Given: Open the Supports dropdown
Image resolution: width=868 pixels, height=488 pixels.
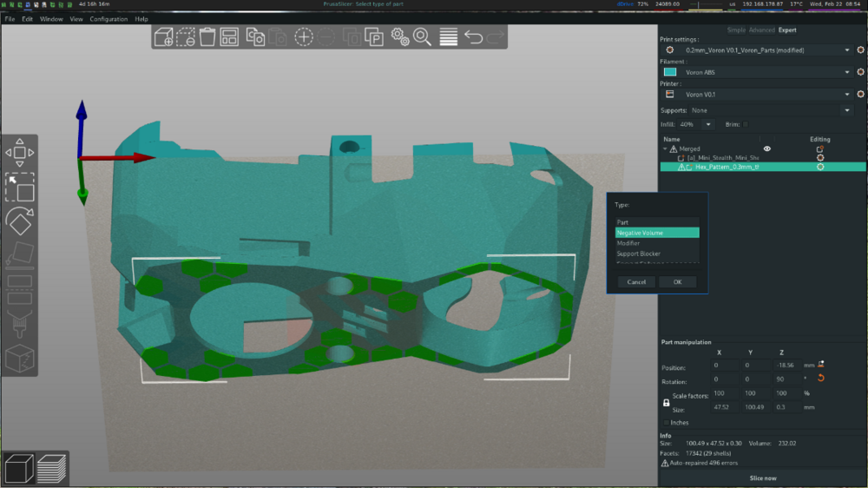Looking at the screenshot, I should [770, 110].
